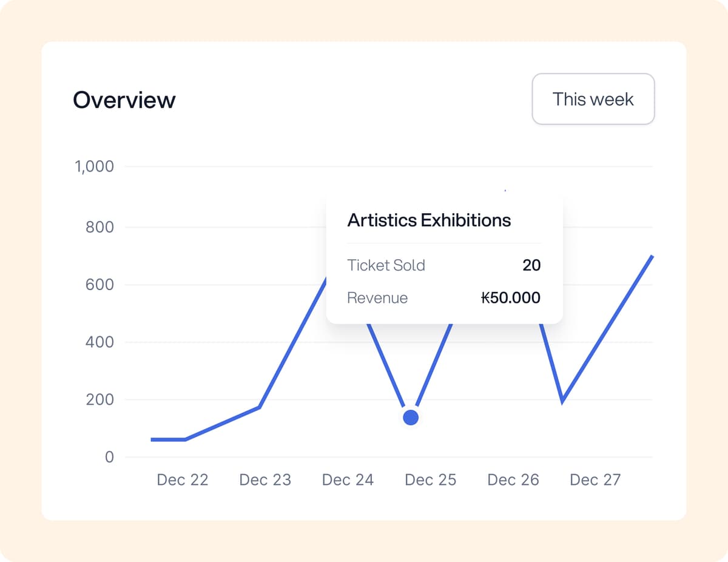
Task: Click the Ticket Sold label in tooltip
Action: coord(386,265)
